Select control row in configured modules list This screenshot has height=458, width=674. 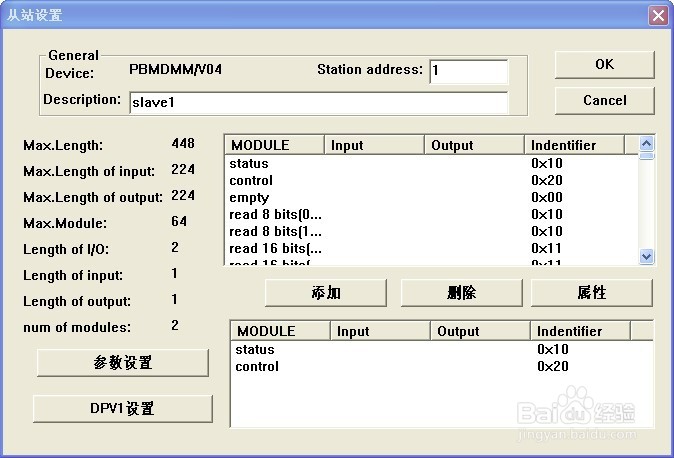(x=441, y=366)
